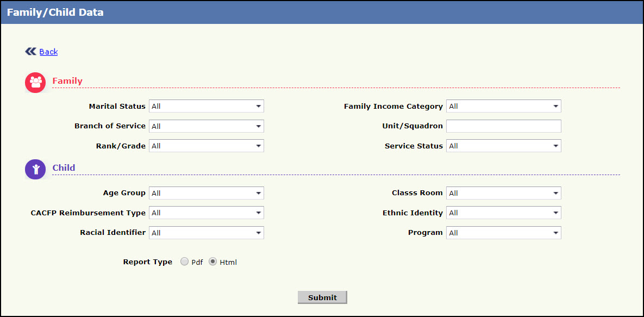
Task: Click the Family/Child Data title header
Action: (55, 12)
